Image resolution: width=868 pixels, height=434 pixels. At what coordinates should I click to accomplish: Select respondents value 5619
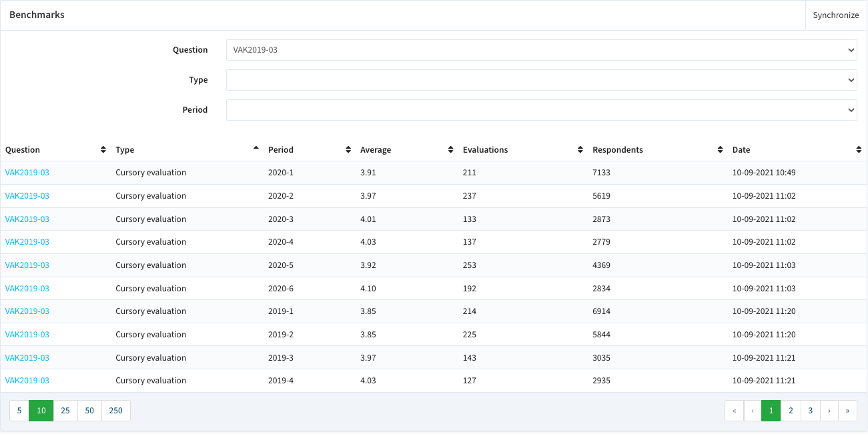[602, 196]
